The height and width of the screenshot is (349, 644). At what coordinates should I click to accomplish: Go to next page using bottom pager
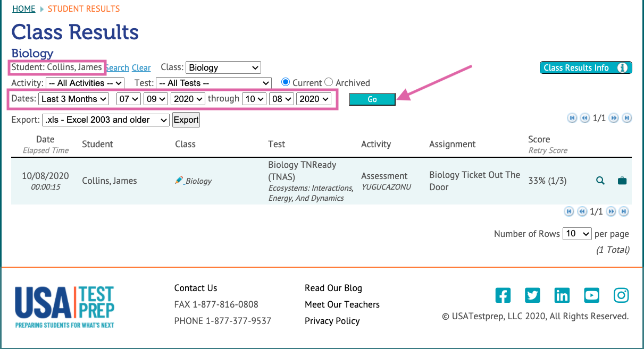point(611,211)
